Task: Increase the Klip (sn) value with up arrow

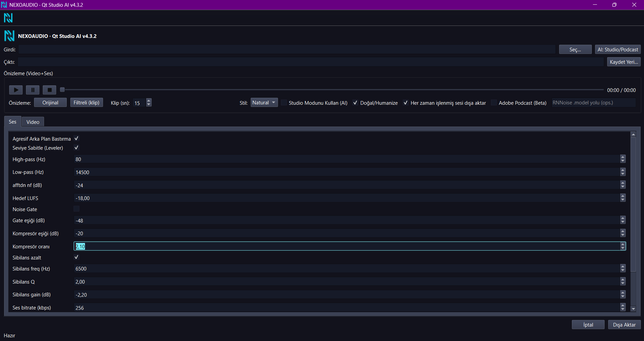Action: coord(149,100)
